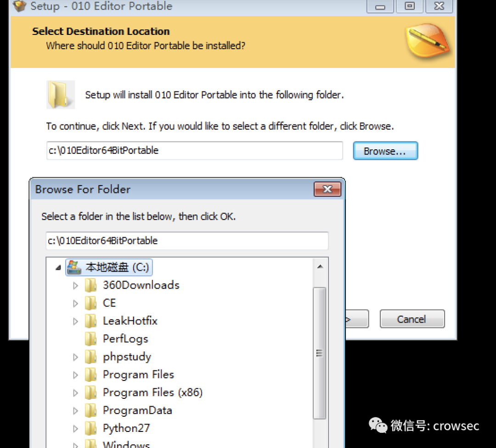The width and height of the screenshot is (496, 448).
Task: Select the 本地磁盘 (C:) drive item
Action: coord(109,267)
